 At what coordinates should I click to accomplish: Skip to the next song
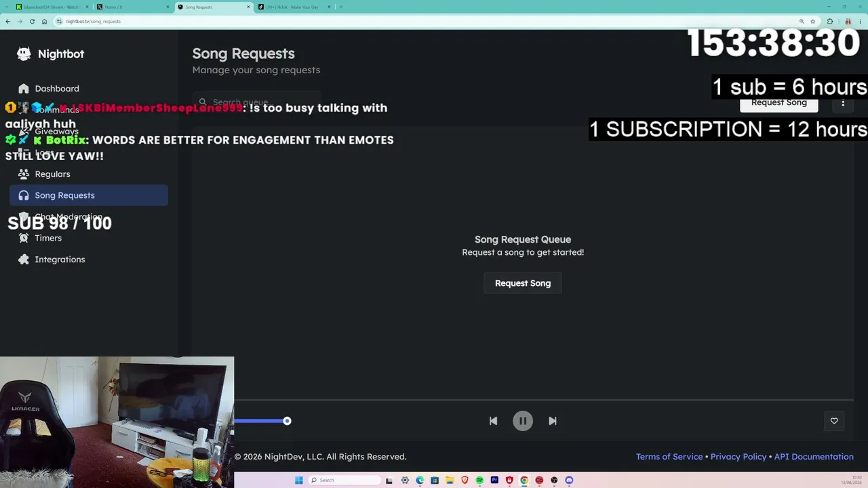click(553, 421)
